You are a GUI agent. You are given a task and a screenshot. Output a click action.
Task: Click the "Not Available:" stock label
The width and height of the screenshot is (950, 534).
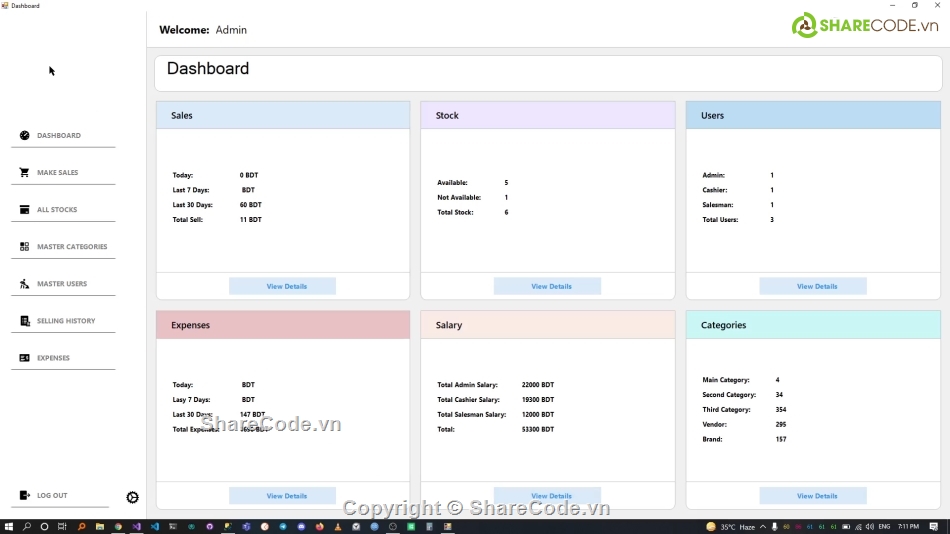pos(459,198)
